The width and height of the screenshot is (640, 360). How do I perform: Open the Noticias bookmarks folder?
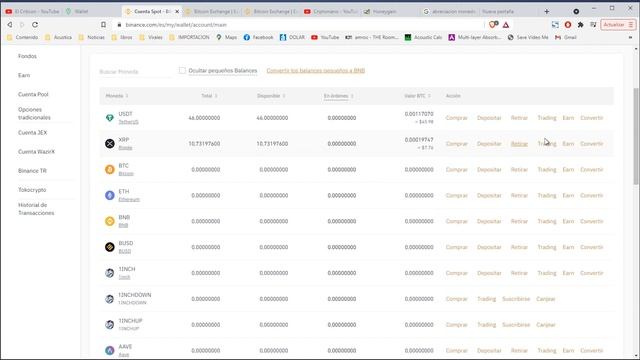pos(91,37)
